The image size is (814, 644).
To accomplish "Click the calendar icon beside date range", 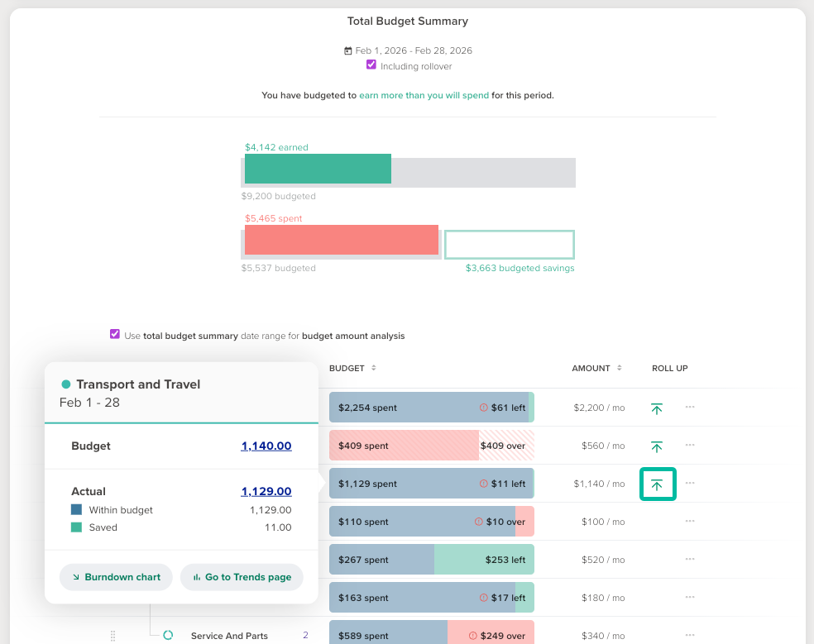I will pyautogui.click(x=347, y=51).
